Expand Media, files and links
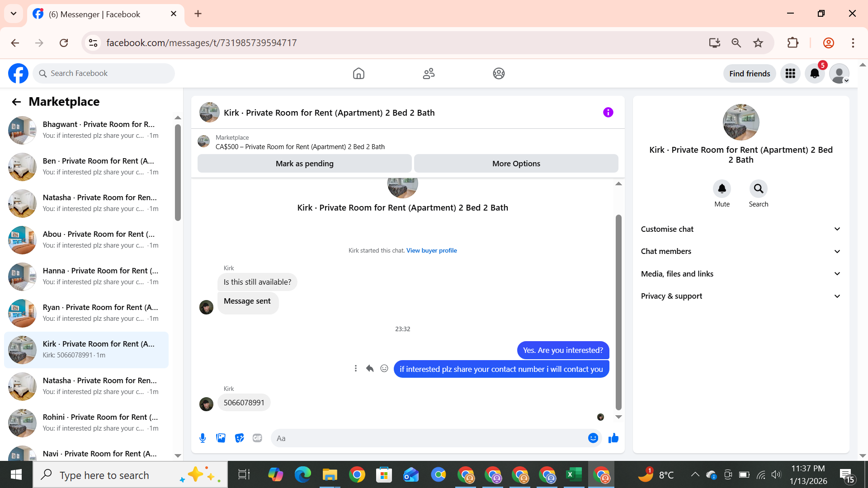868x488 pixels. click(x=741, y=274)
